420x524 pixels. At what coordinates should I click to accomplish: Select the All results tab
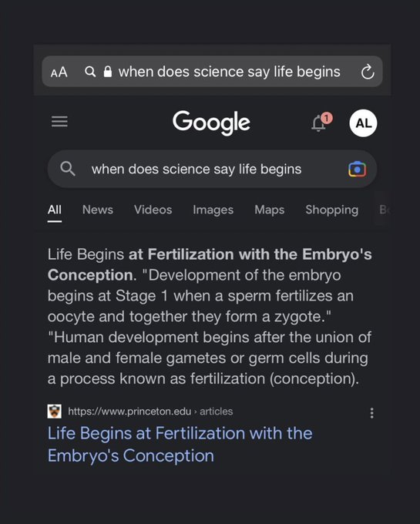coord(55,210)
